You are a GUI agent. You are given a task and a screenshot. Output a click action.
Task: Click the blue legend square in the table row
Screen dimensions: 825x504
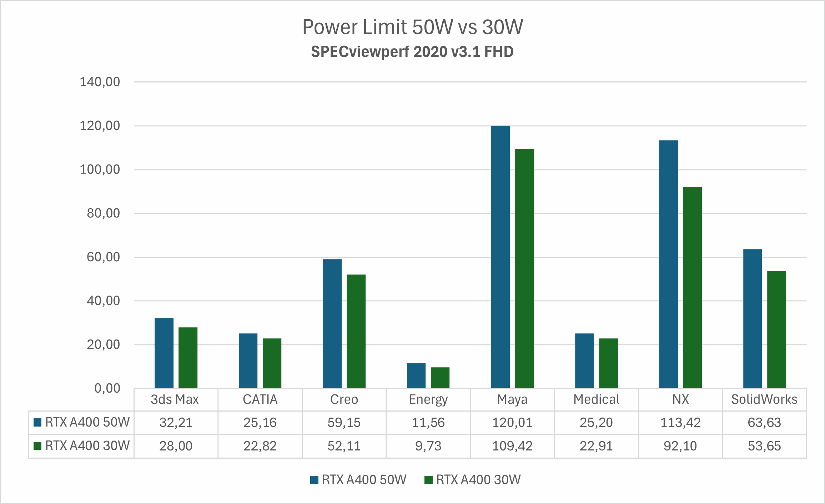(37, 422)
